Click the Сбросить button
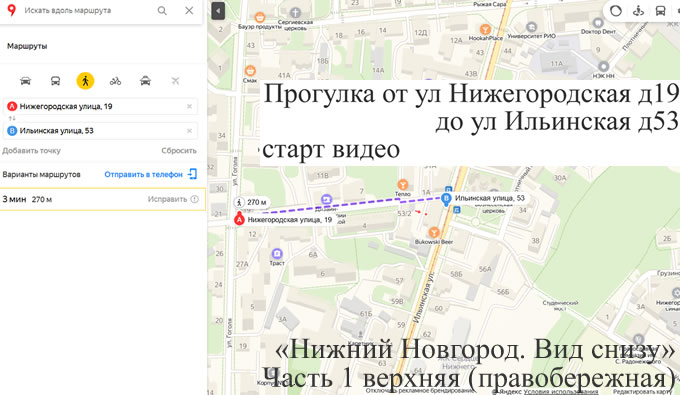680x395 pixels. pos(179,150)
